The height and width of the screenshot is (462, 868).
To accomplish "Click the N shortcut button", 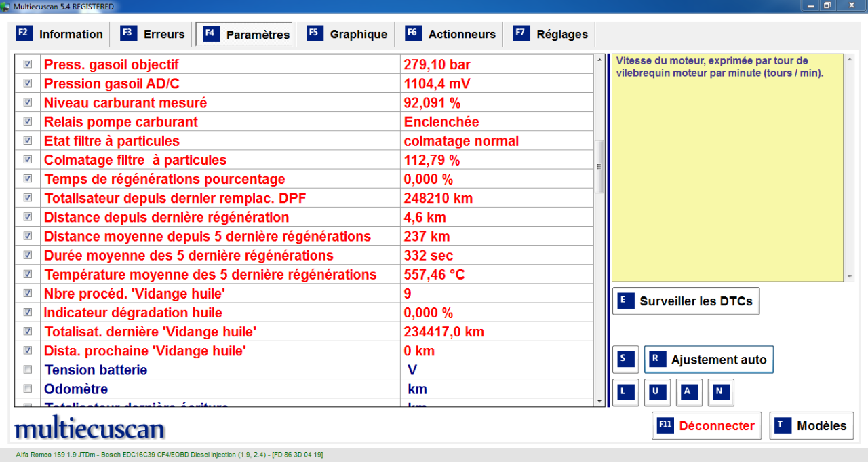I will tap(721, 392).
